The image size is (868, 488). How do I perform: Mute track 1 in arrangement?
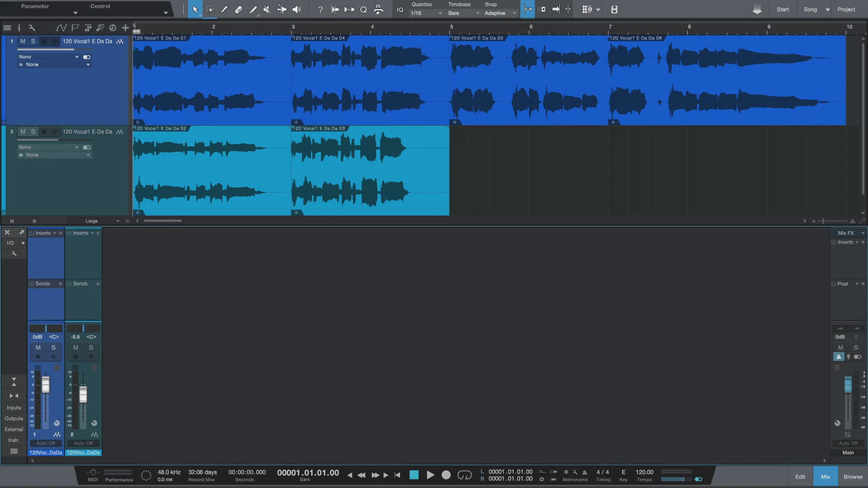point(22,41)
